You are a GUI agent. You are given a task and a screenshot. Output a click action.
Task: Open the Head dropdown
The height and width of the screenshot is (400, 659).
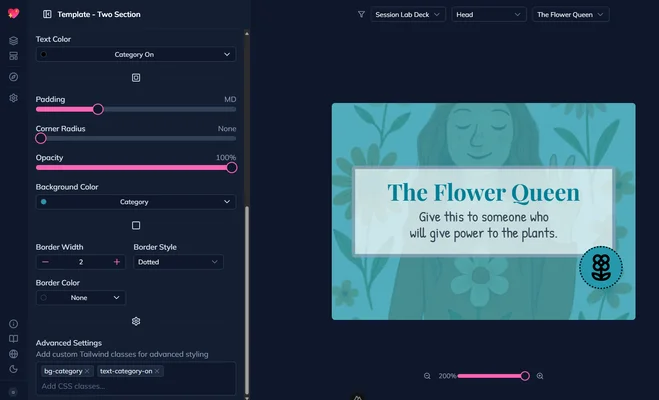(x=489, y=14)
